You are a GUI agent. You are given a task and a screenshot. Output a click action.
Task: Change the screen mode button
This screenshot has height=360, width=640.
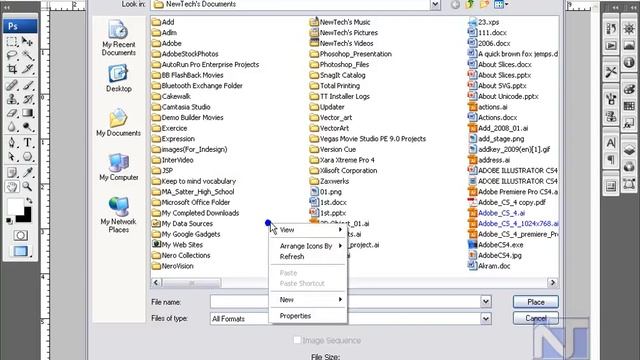click(x=20, y=251)
